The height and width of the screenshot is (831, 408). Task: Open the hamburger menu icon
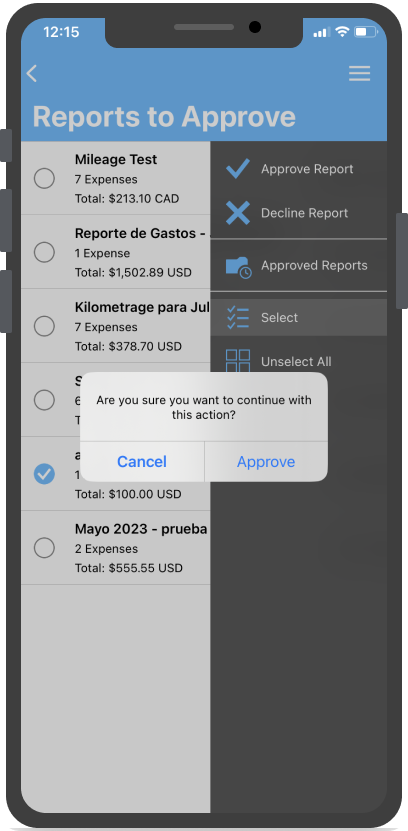pos(359,73)
